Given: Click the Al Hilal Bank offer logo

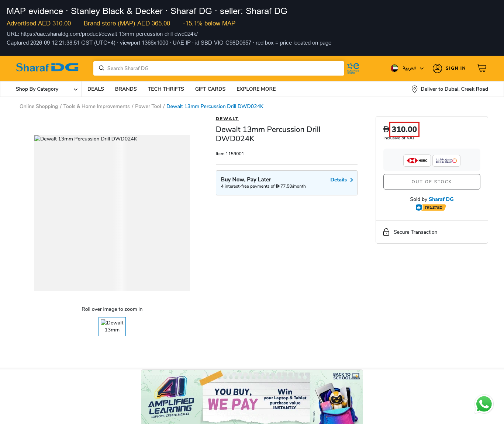Looking at the screenshot, I should pyautogui.click(x=446, y=161).
